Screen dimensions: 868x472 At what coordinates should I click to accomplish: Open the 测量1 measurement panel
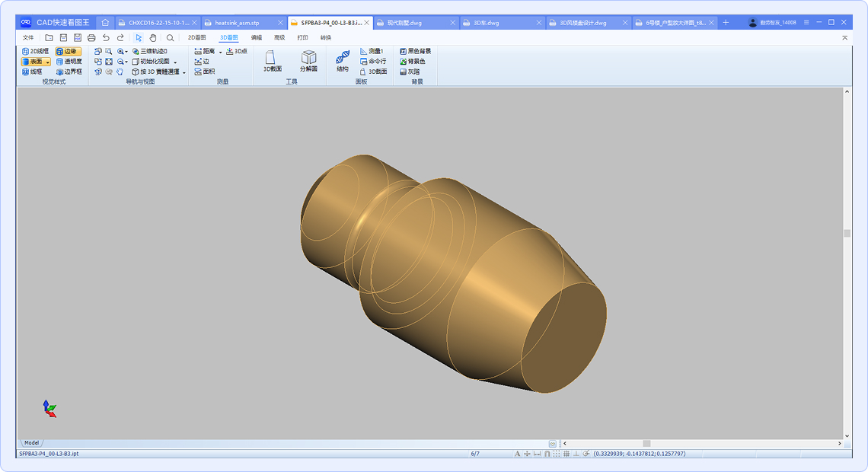click(372, 51)
